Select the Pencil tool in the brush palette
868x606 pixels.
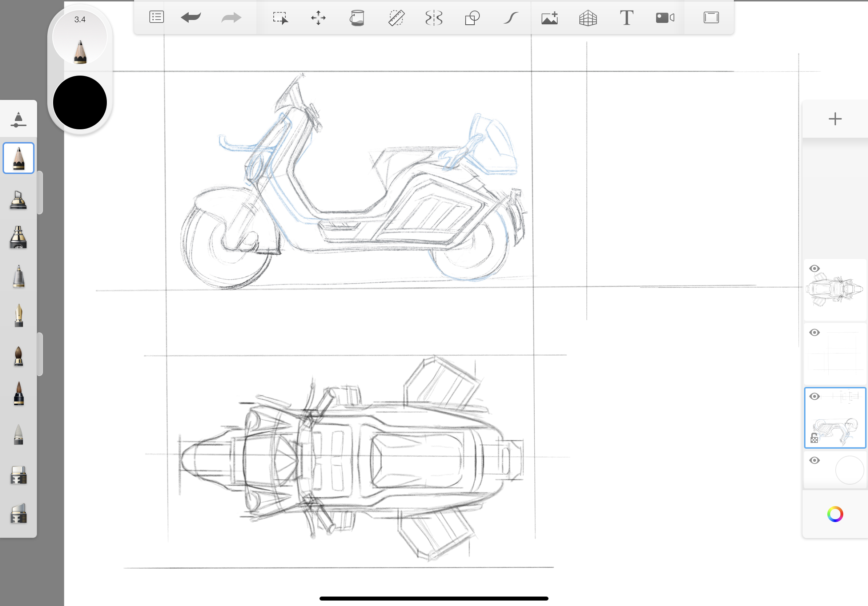point(18,158)
